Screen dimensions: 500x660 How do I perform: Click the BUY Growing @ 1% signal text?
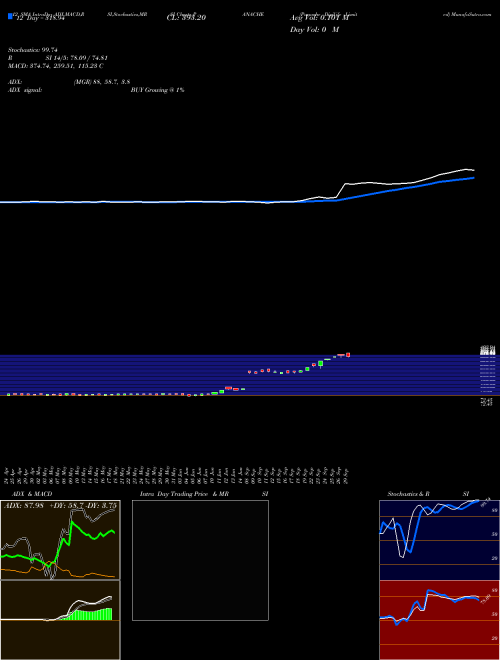tap(157, 90)
